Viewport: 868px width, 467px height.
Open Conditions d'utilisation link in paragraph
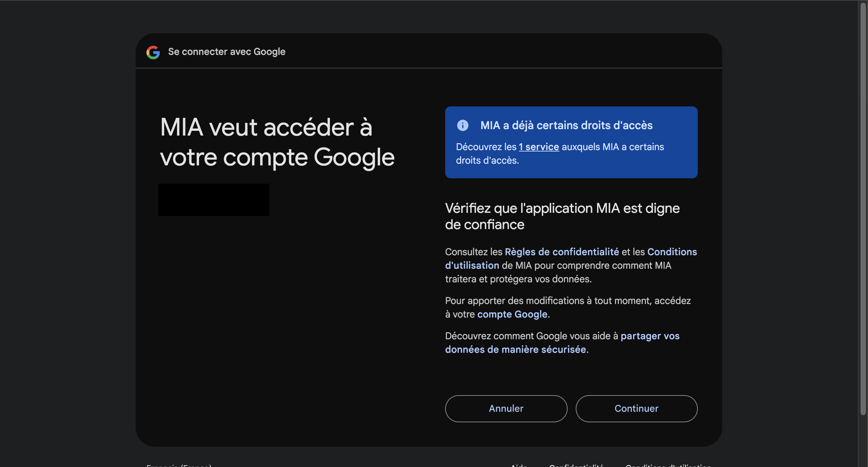pyautogui.click(x=672, y=252)
